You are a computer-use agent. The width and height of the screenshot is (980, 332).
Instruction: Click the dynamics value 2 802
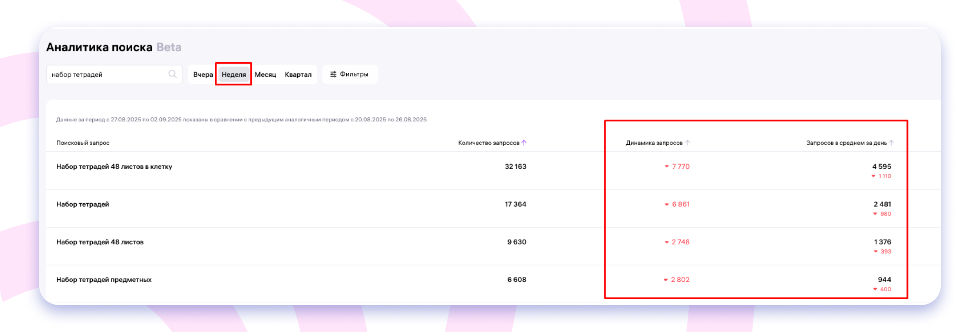coord(680,280)
